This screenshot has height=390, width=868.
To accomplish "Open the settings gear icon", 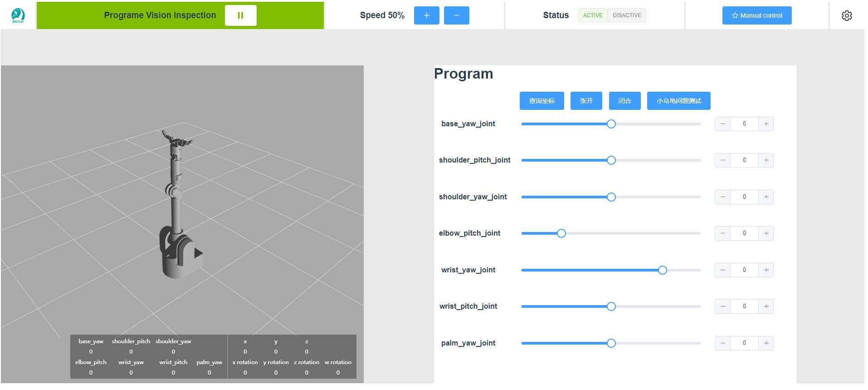I will [846, 15].
